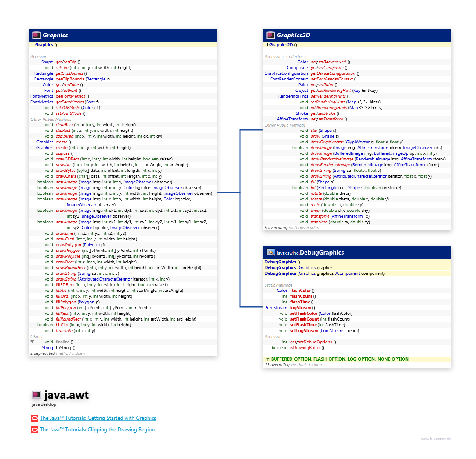The width and height of the screenshot is (476, 459).
Task: Open Clipping the Drawing Region tutorial link
Action: (98, 430)
